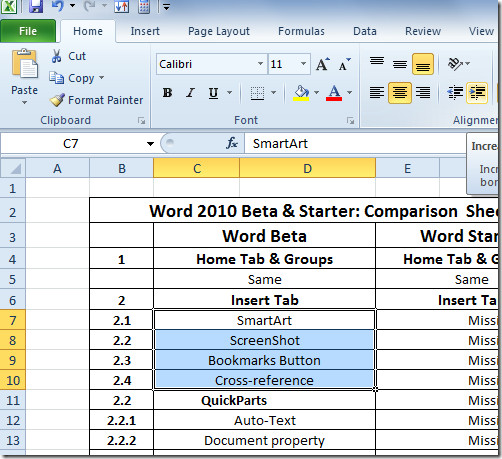Select column C header
Image resolution: width=502 pixels, height=459 pixels.
click(x=197, y=168)
